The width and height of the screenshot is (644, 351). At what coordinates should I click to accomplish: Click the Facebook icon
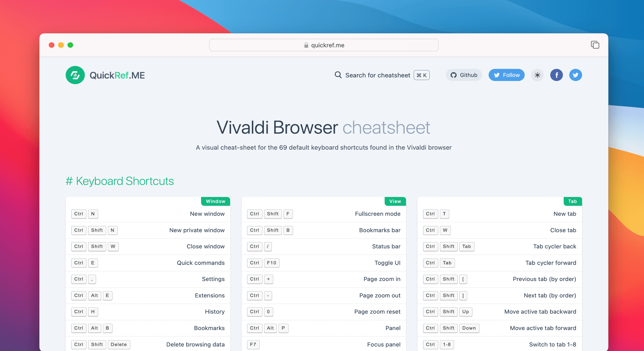pyautogui.click(x=557, y=75)
